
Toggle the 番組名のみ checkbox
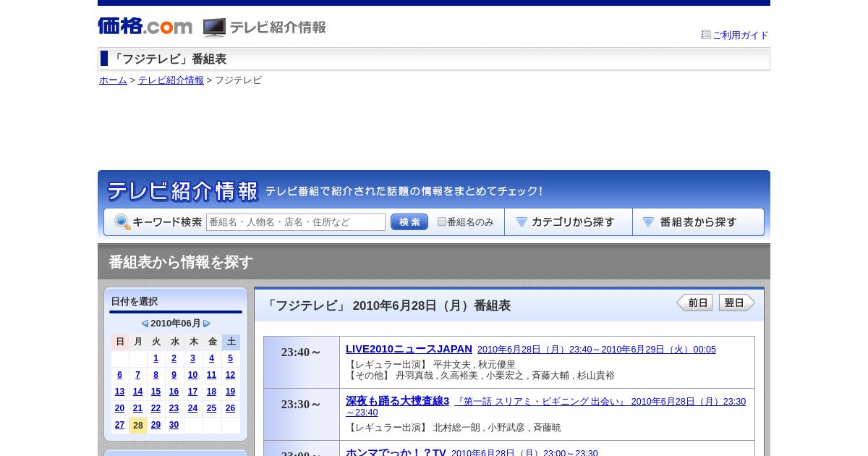coord(442,221)
